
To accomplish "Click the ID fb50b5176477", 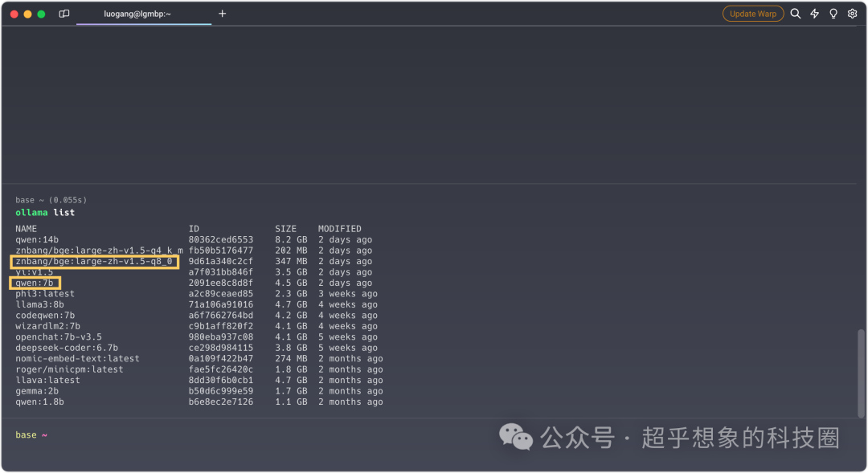I will tap(221, 251).
